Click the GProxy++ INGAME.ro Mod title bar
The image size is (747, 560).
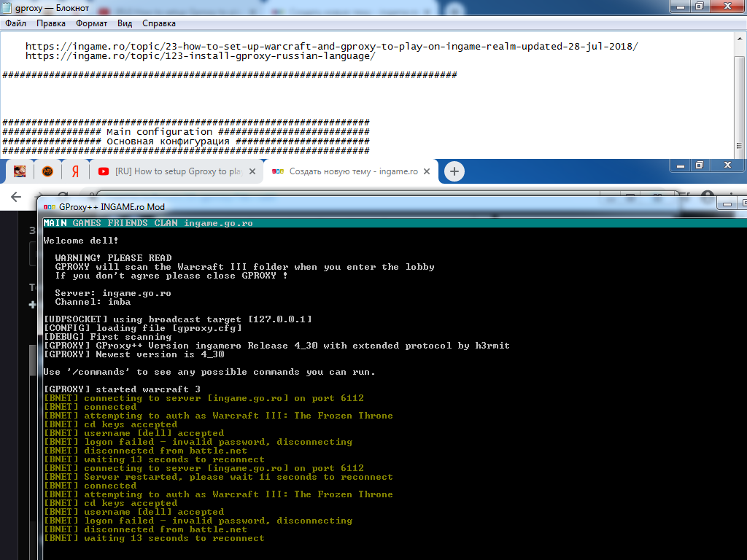tap(365, 206)
